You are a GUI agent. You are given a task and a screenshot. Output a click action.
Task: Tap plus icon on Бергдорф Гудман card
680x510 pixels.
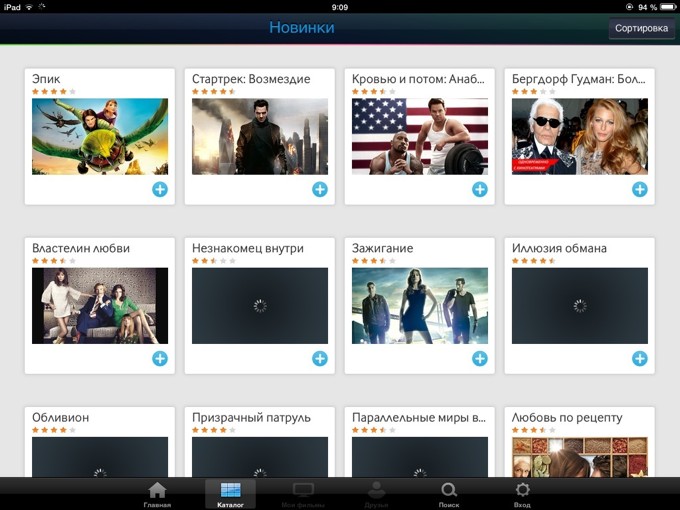point(640,189)
